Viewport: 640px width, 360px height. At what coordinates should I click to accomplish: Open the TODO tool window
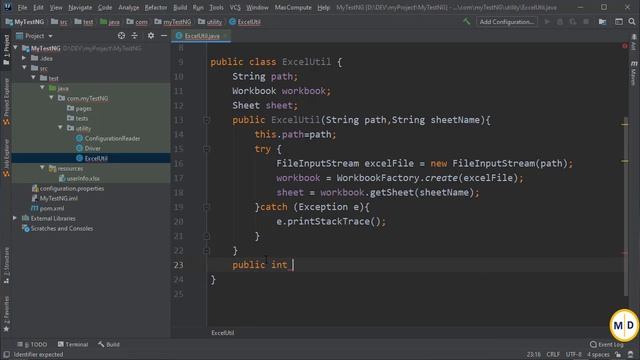click(x=32, y=344)
